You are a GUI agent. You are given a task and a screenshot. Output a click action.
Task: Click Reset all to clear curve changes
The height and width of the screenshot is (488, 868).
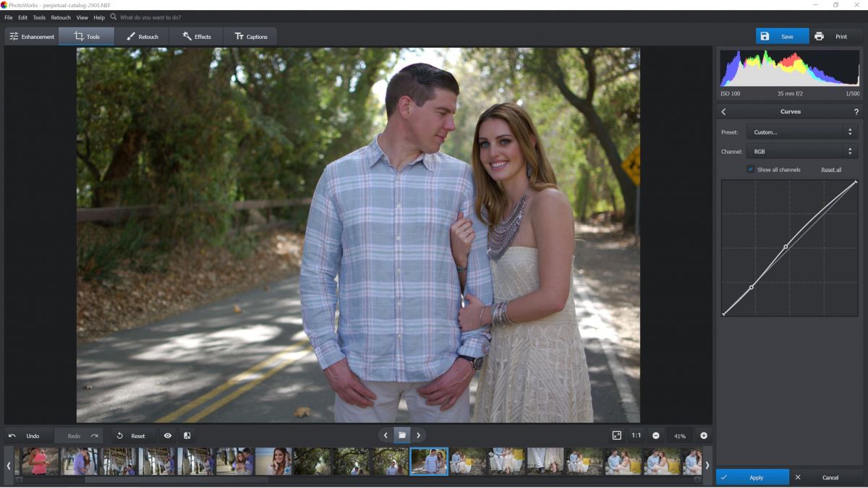click(832, 169)
